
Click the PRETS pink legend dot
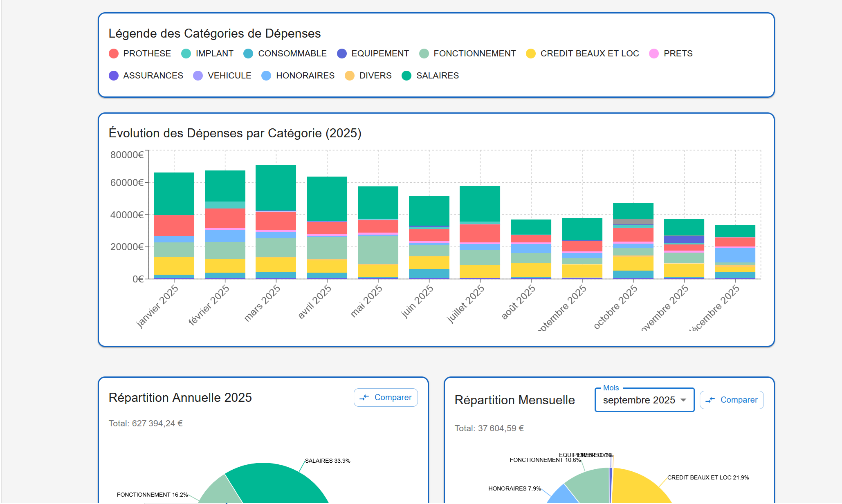[654, 54]
